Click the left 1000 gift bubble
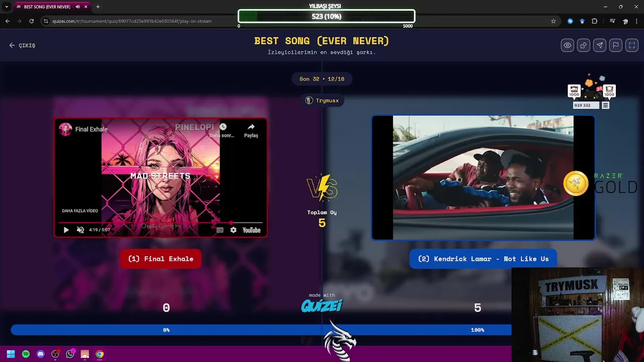Screen dimensions: 644x362 coord(574,91)
